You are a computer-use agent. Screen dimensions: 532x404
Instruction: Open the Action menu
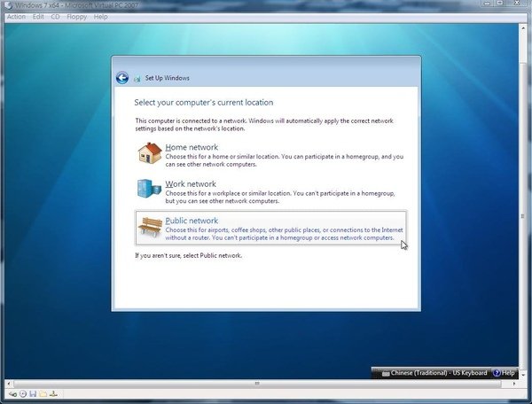pos(16,17)
